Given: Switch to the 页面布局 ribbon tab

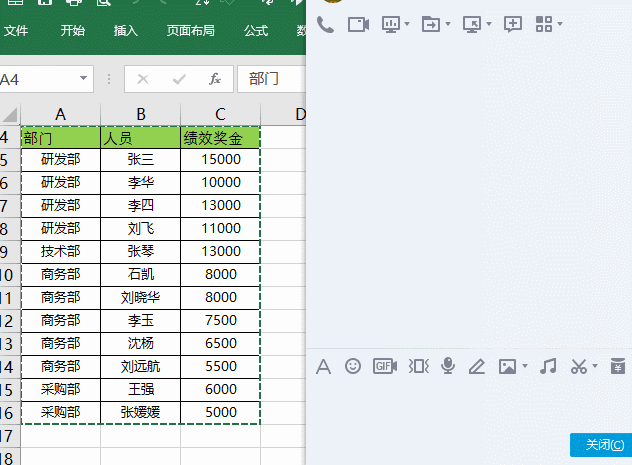Looking at the screenshot, I should [x=191, y=31].
